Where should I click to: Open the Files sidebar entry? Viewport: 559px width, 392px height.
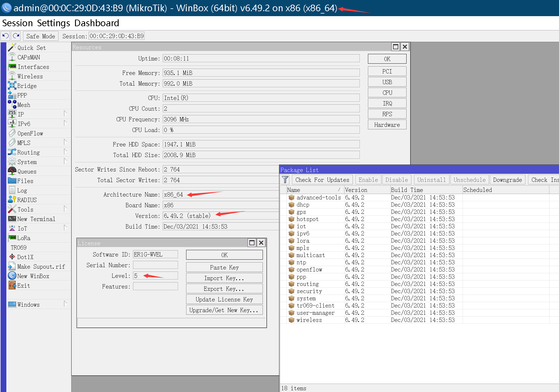[x=25, y=181]
